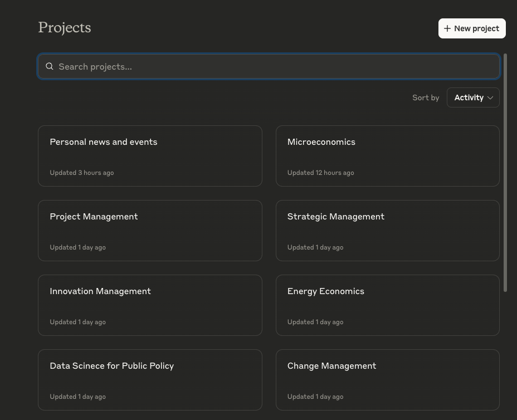Open the Strategic Management project card
Image resolution: width=517 pixels, height=420 pixels.
387,231
